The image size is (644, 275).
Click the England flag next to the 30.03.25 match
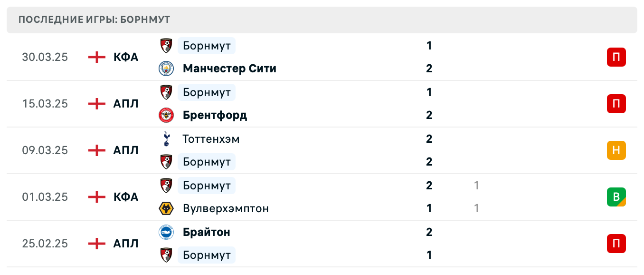click(x=96, y=57)
